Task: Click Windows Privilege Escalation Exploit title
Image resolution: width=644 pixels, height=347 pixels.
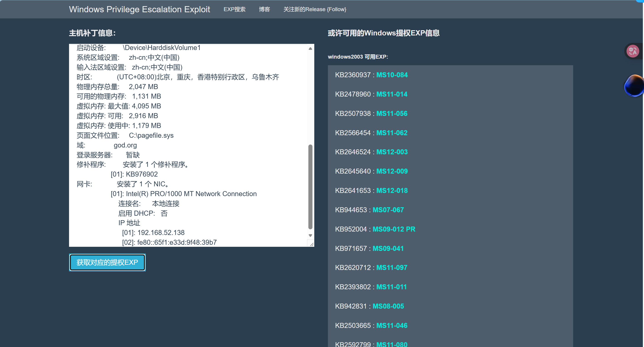Action: point(139,9)
